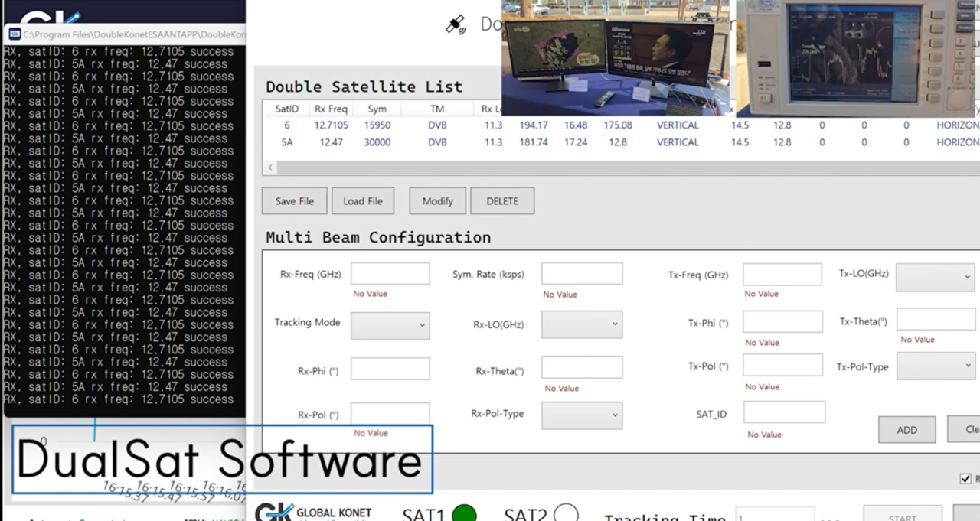Viewport: 980px width, 521px height.
Task: Click the 30000 symbol rate cell
Action: pyautogui.click(x=377, y=142)
